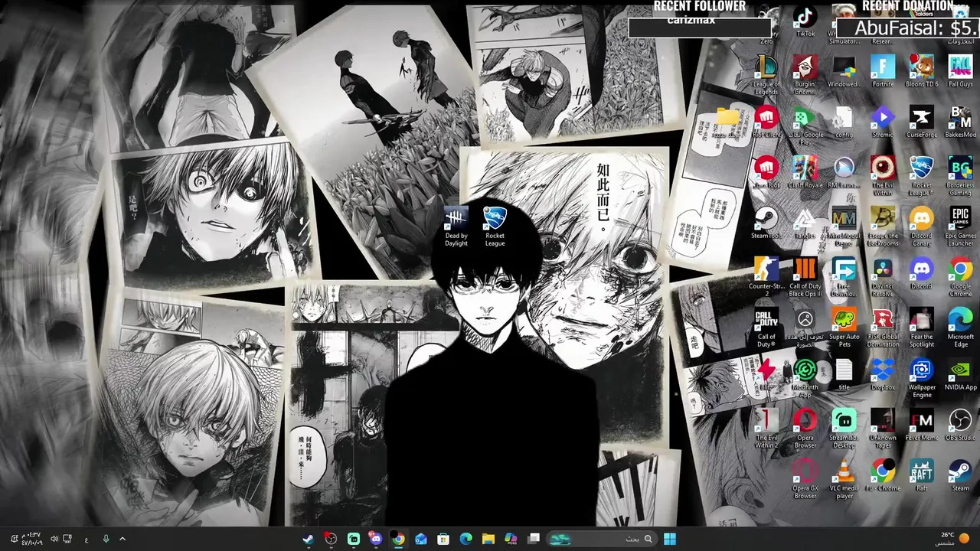Open Call of Duty® desktop shortcut
Screen dimensions: 980x551
pyautogui.click(x=766, y=328)
